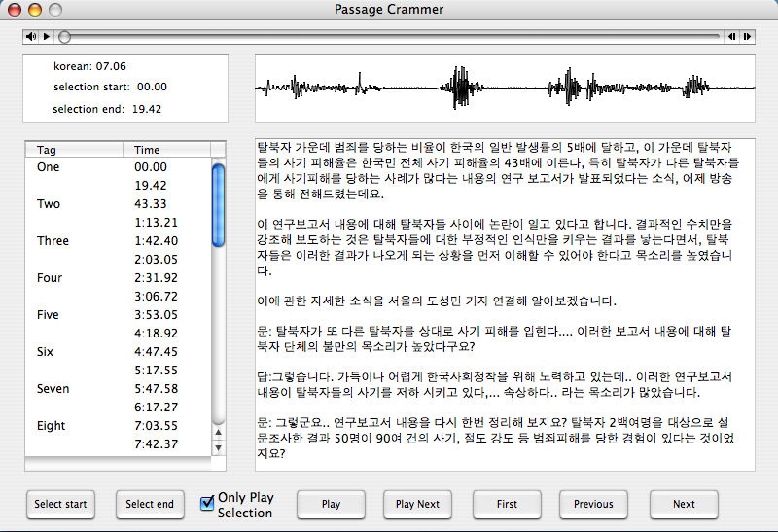Click the Select end button
Image resolution: width=778 pixels, height=532 pixels.
(150, 504)
